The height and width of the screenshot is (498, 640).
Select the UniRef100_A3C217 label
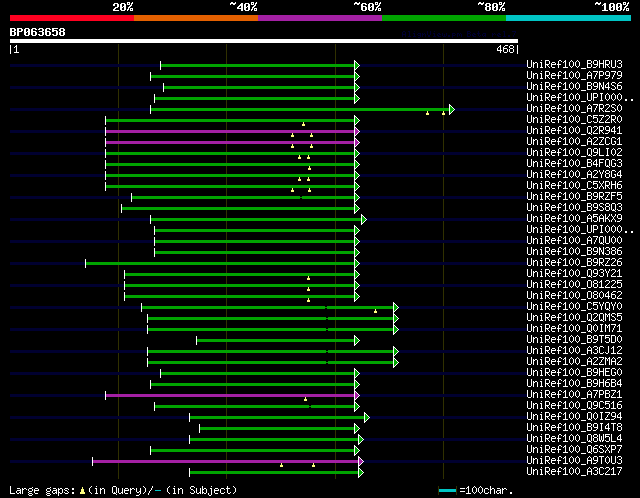(x=574, y=472)
